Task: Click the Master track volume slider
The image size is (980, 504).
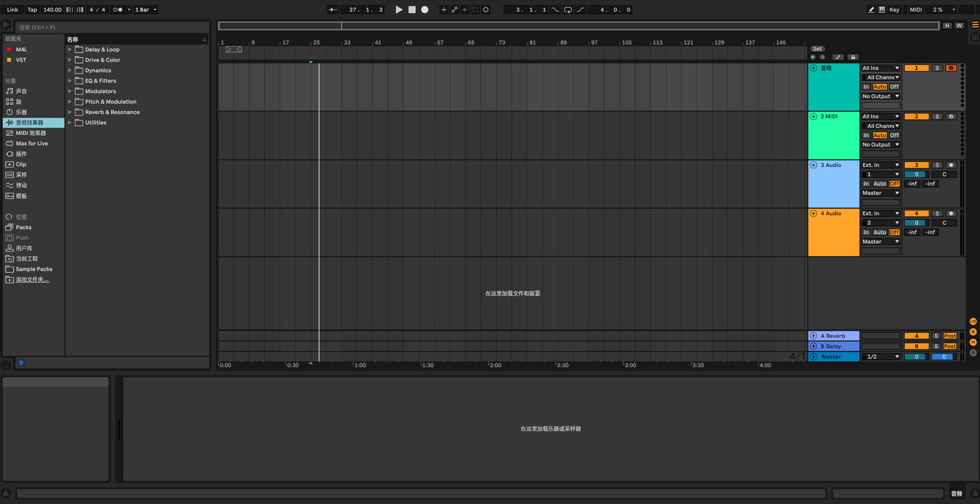Action: point(916,356)
